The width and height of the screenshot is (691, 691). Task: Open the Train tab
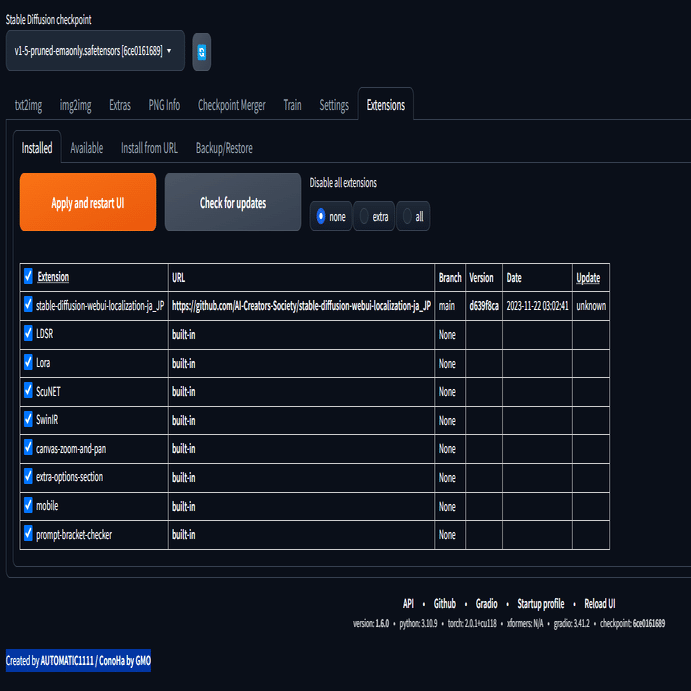[x=292, y=105]
